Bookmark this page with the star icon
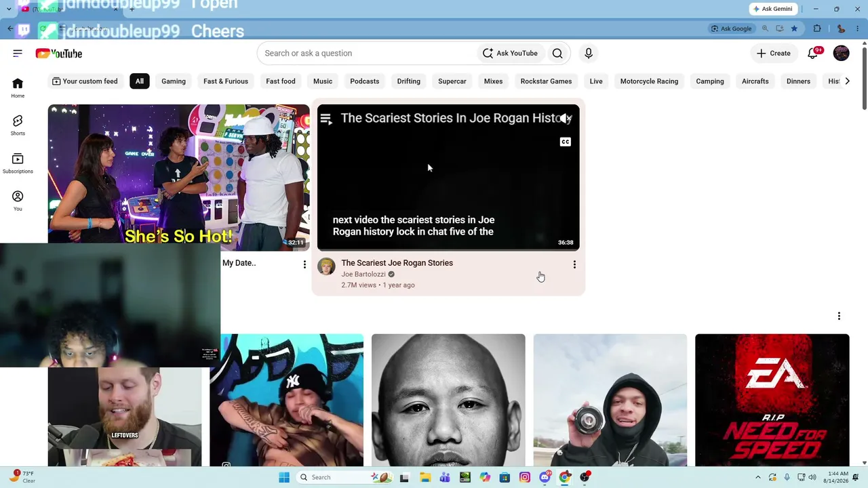 point(794,28)
